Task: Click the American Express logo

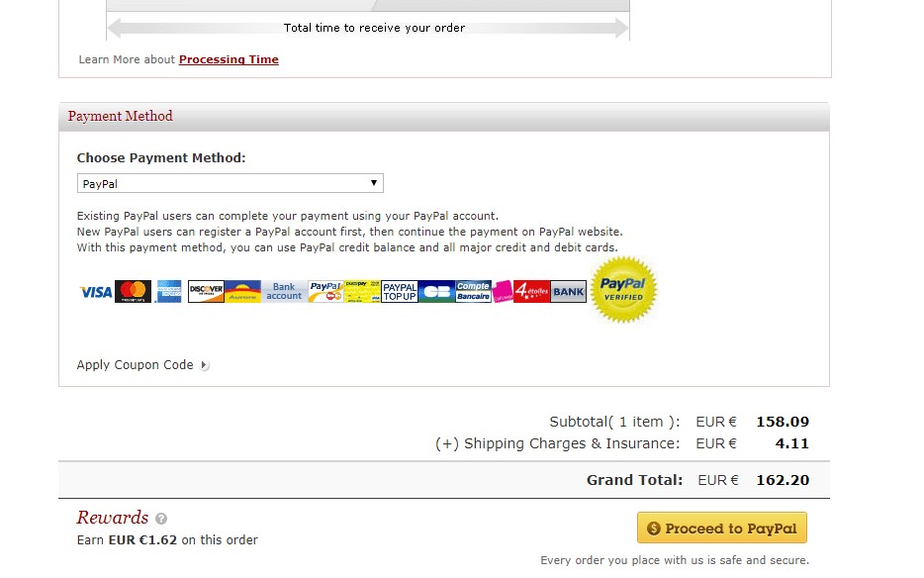Action: [169, 291]
